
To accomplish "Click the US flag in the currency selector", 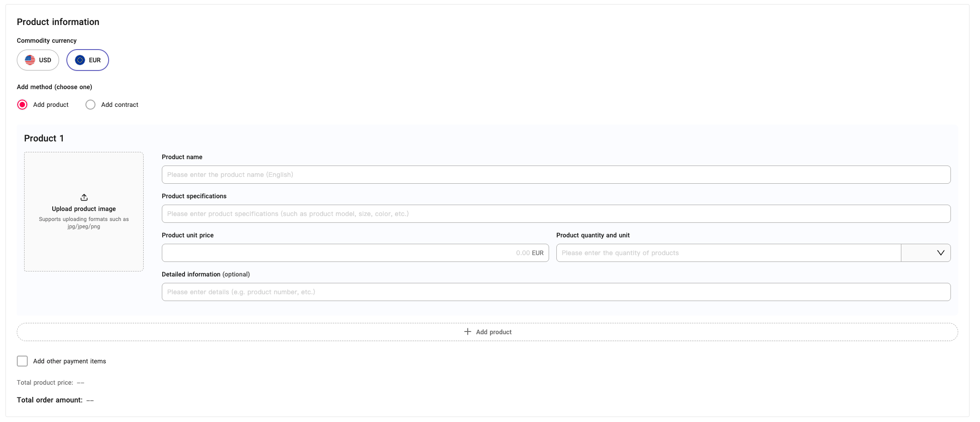I will 30,60.
